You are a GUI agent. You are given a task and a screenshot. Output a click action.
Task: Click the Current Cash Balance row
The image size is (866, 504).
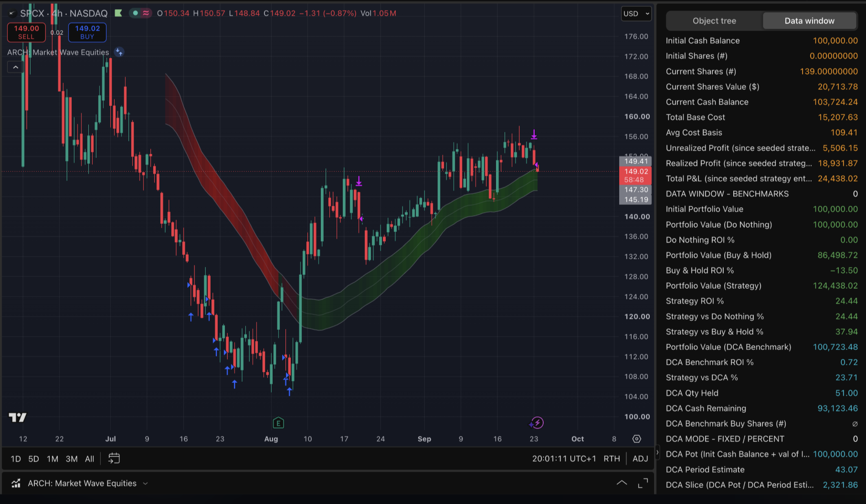click(761, 102)
